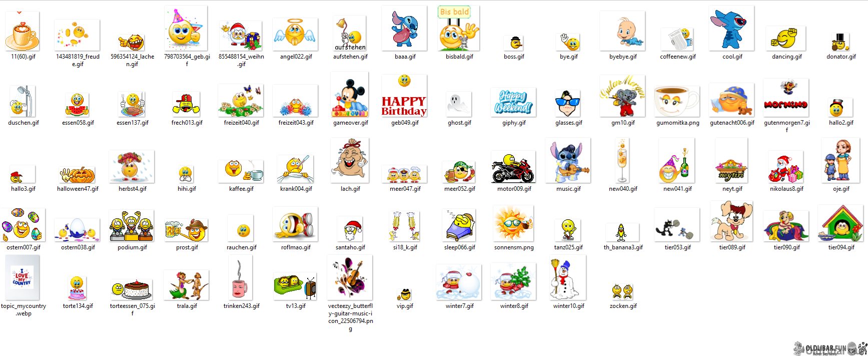Viewport: 868px width, 356px height.
Task: Select the motor009.gif motorcycle smiley
Action: pyautogui.click(x=513, y=167)
